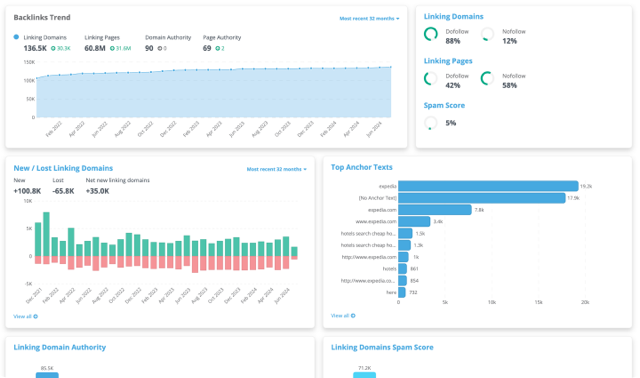Screen dimensions: 640x378
Task: Click the 'hotels' 861 bar
Action: click(402, 269)
